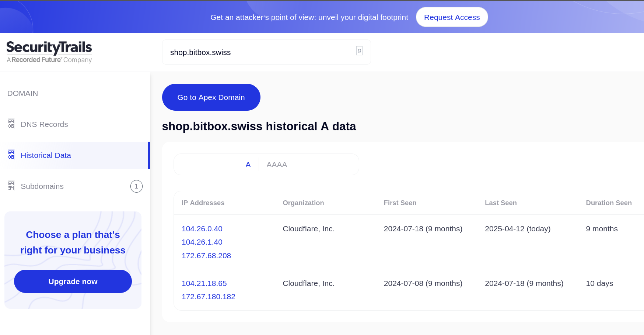Click the Subdomains sidebar icon
Screen dimensions: 644x335
click(11, 186)
